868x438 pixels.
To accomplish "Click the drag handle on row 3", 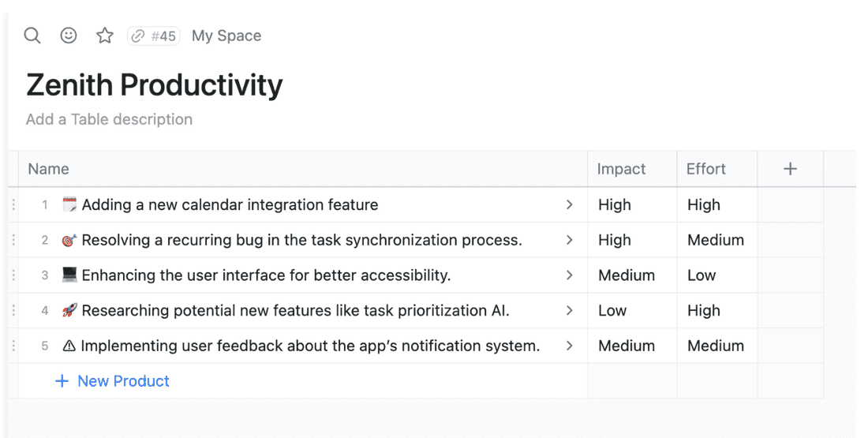I will click(13, 275).
